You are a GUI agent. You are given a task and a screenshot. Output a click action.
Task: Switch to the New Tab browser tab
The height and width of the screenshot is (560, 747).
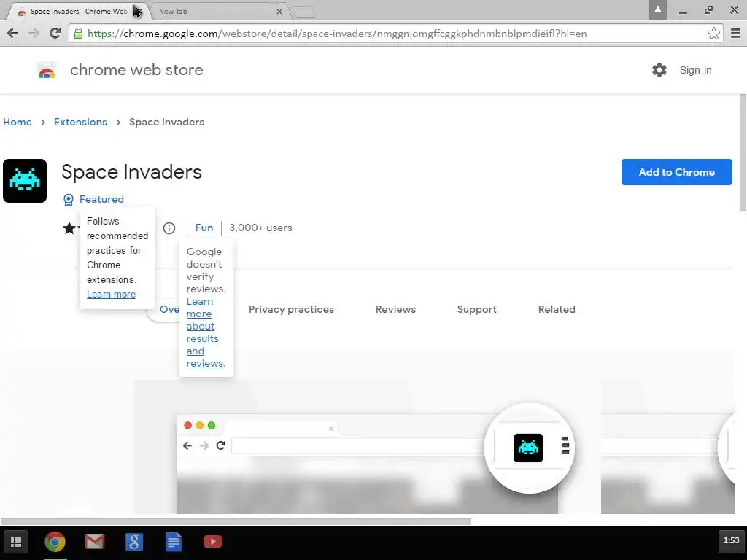(219, 11)
